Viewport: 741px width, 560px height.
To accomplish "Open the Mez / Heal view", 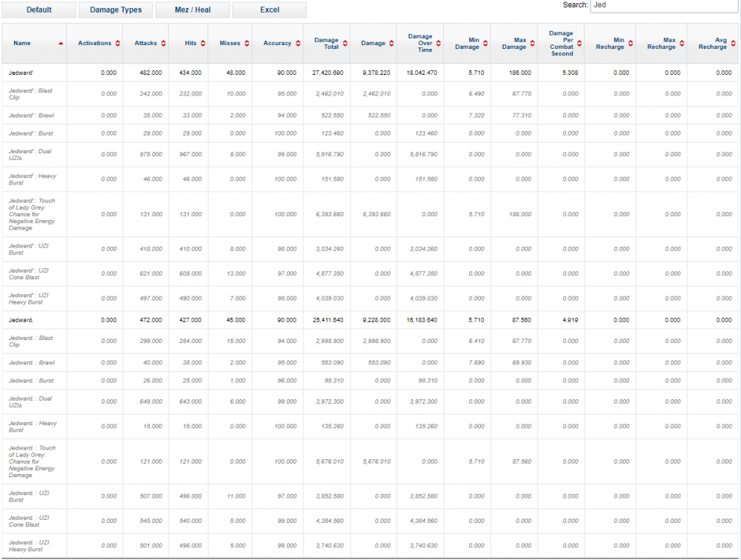I will click(193, 10).
